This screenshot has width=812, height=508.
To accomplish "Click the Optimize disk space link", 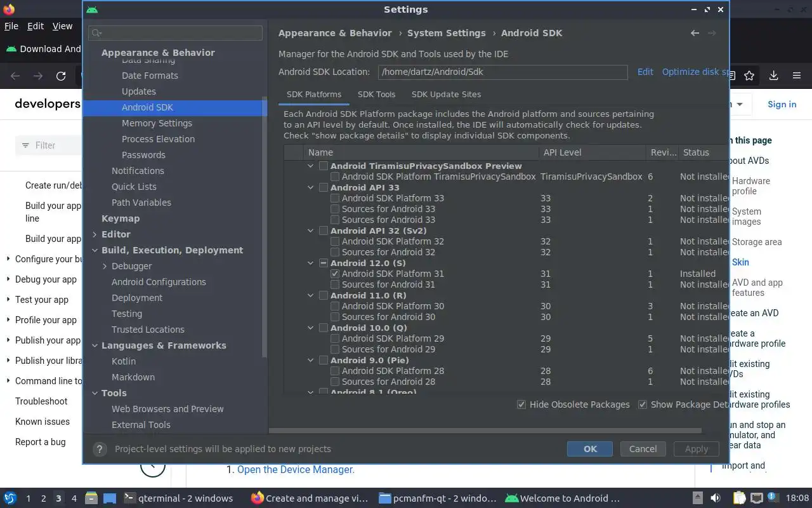I will click(695, 72).
